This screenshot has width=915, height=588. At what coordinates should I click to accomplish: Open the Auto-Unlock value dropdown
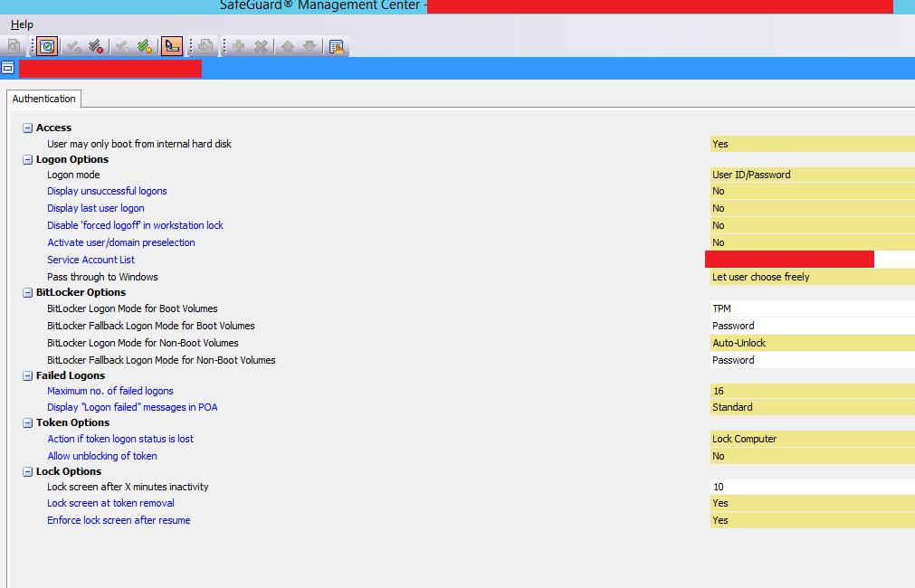(x=813, y=343)
